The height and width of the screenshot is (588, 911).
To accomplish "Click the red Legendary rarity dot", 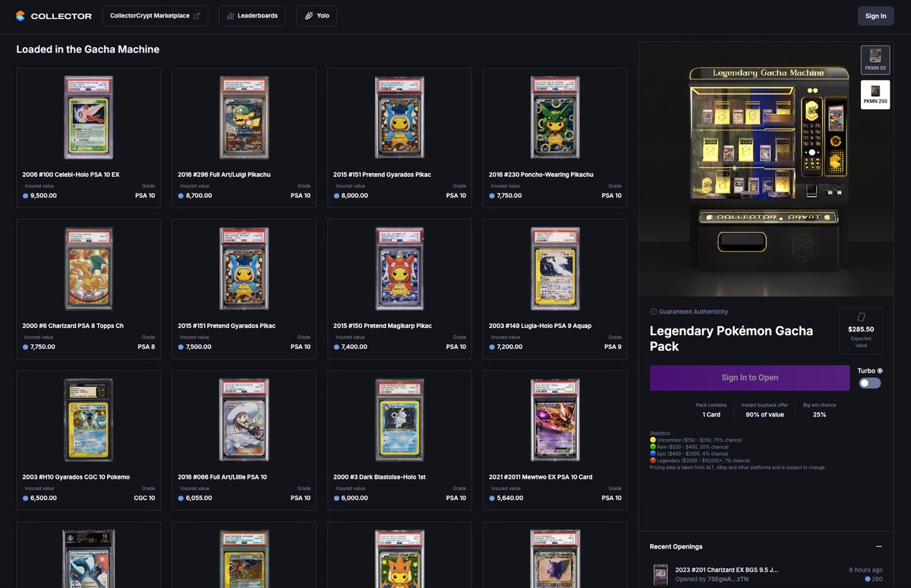I will (x=652, y=461).
